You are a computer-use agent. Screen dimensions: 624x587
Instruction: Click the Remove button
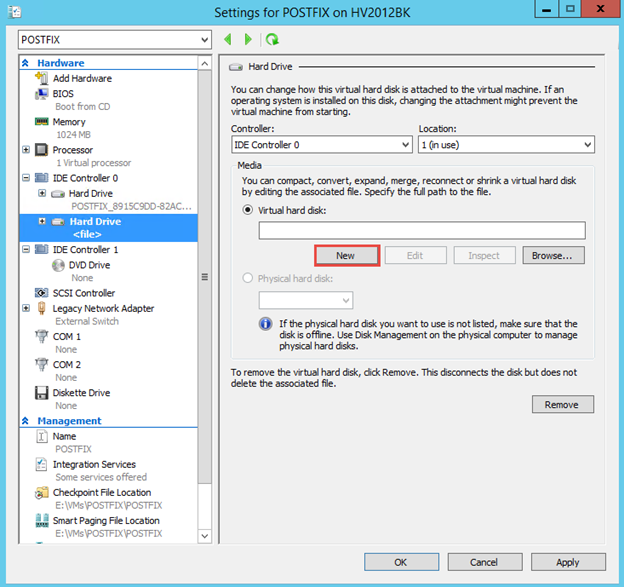(563, 404)
